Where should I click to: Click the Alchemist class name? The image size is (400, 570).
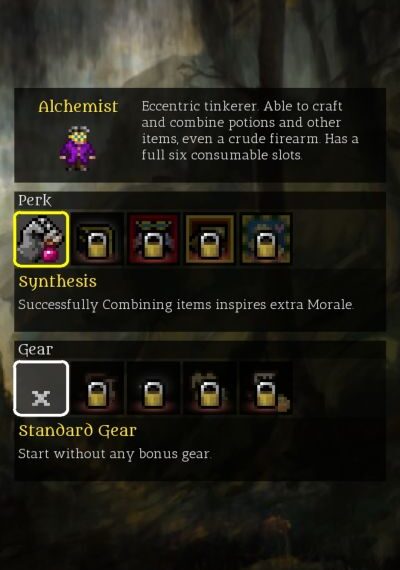click(78, 107)
